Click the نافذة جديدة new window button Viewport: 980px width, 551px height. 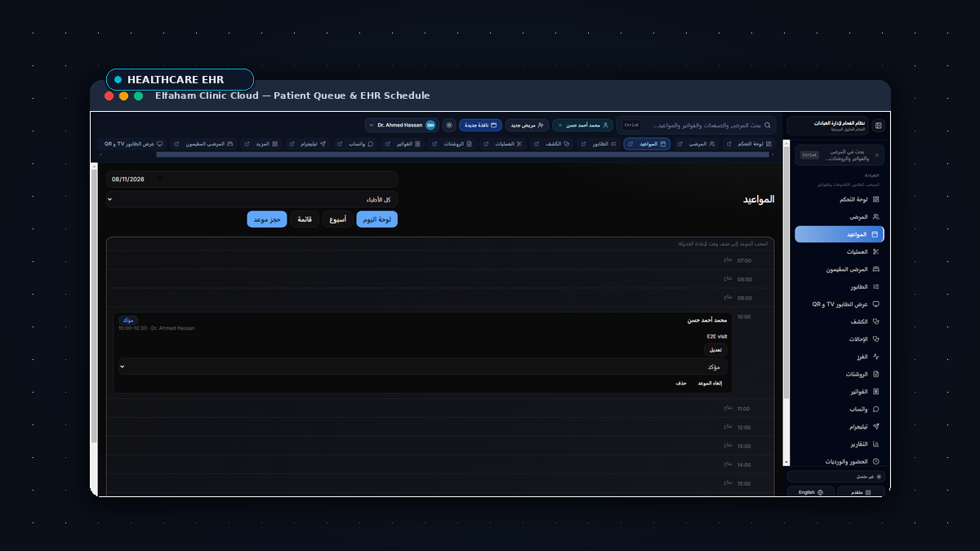click(x=480, y=125)
